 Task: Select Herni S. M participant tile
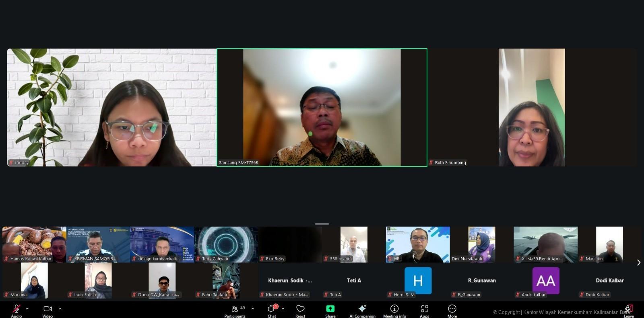[x=418, y=281]
